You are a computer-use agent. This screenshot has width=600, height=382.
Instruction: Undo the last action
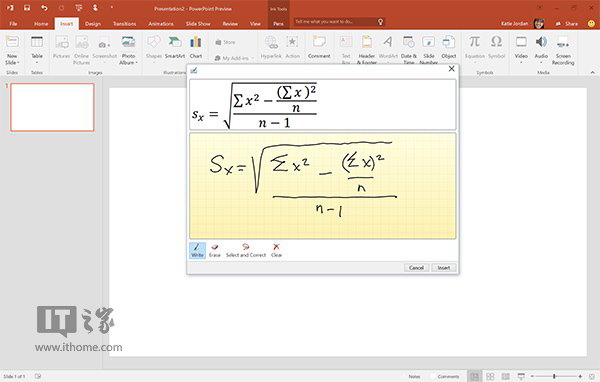pos(44,8)
